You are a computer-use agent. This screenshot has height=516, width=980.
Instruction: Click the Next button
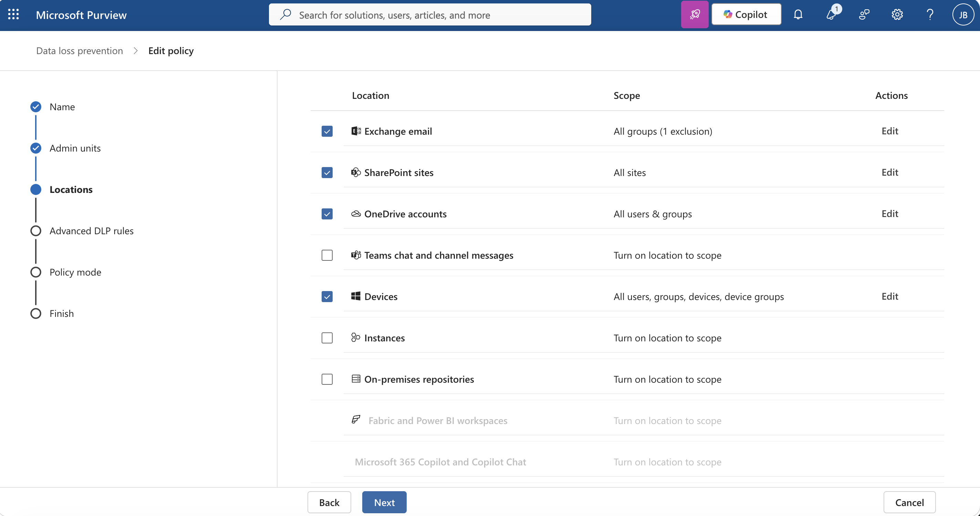(x=384, y=502)
